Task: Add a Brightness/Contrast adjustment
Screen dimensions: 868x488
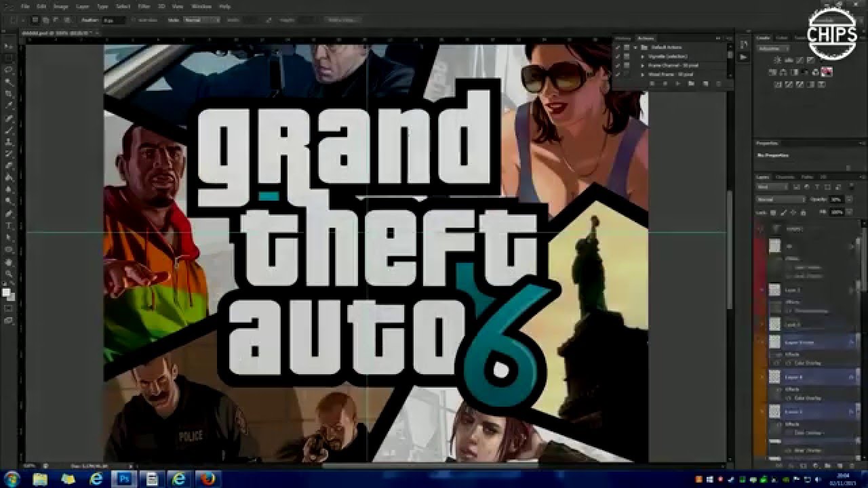Action: pyautogui.click(x=777, y=60)
